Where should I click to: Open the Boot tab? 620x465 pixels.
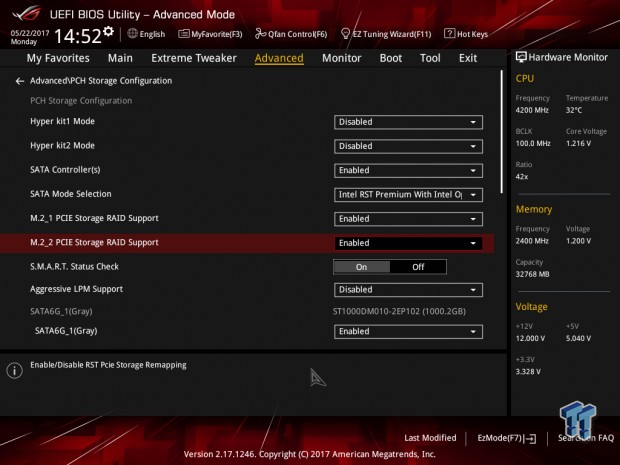pos(391,58)
